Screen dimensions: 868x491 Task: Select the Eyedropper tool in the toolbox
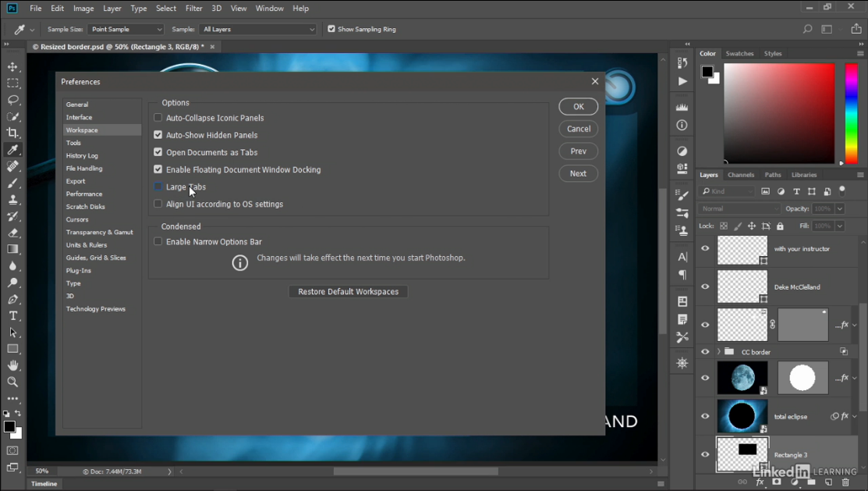pyautogui.click(x=12, y=150)
